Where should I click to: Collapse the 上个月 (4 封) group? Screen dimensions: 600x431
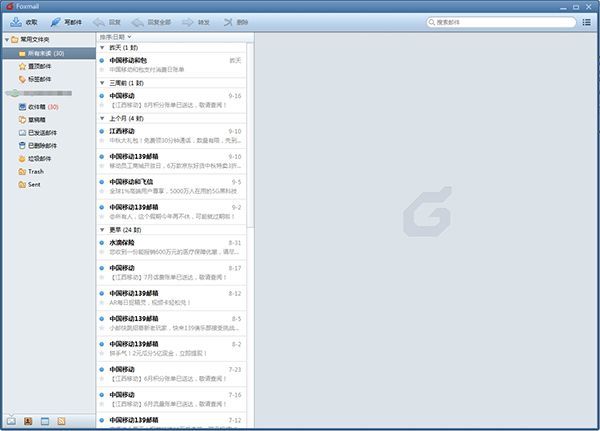pyautogui.click(x=103, y=118)
